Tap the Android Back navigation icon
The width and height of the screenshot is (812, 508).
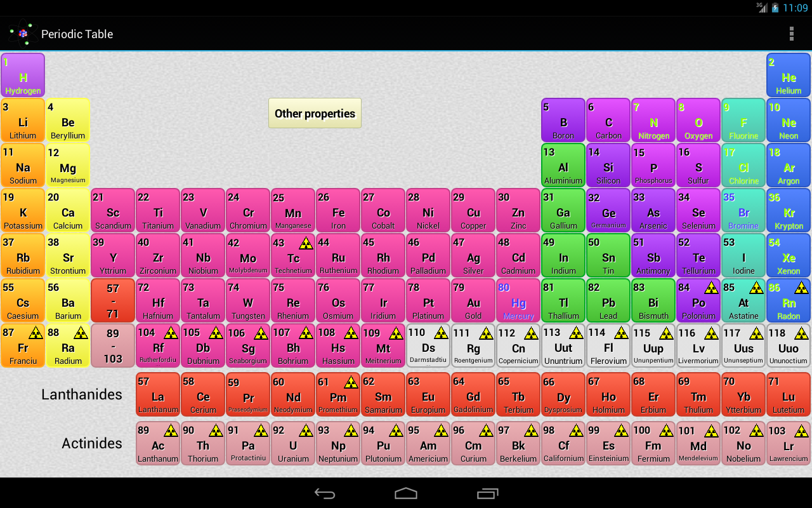click(325, 493)
